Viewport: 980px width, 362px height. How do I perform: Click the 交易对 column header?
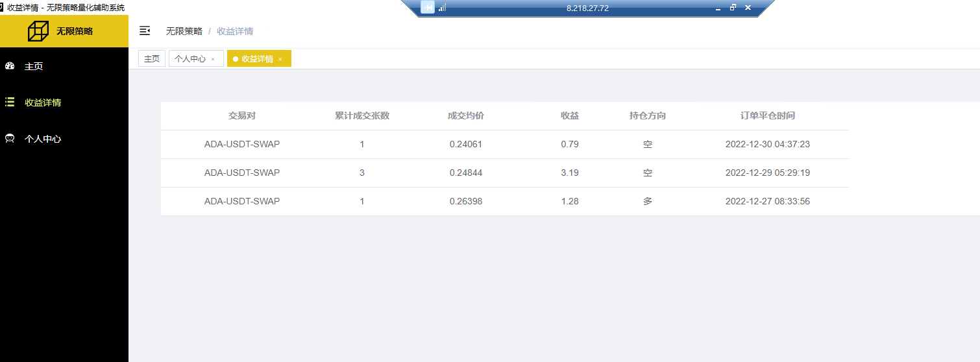[242, 115]
